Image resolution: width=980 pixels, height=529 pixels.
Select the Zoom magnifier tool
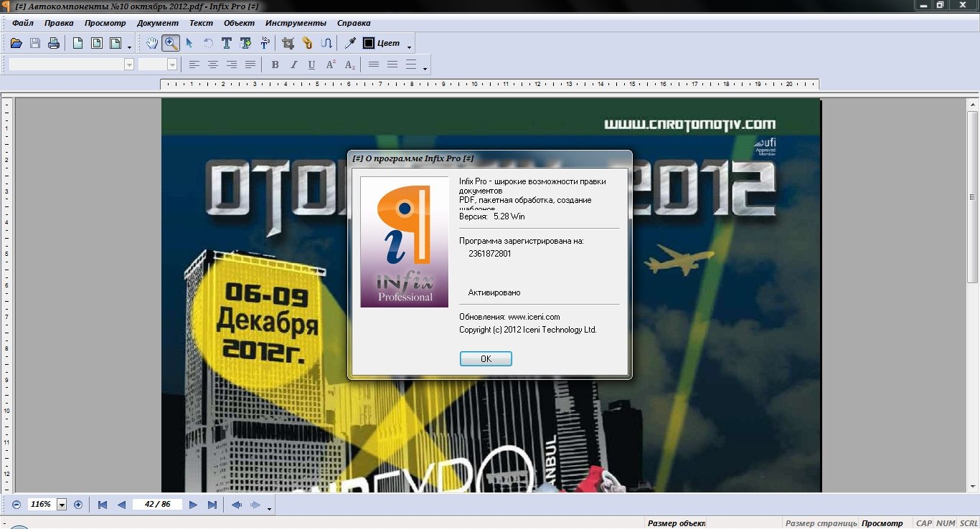(x=171, y=43)
